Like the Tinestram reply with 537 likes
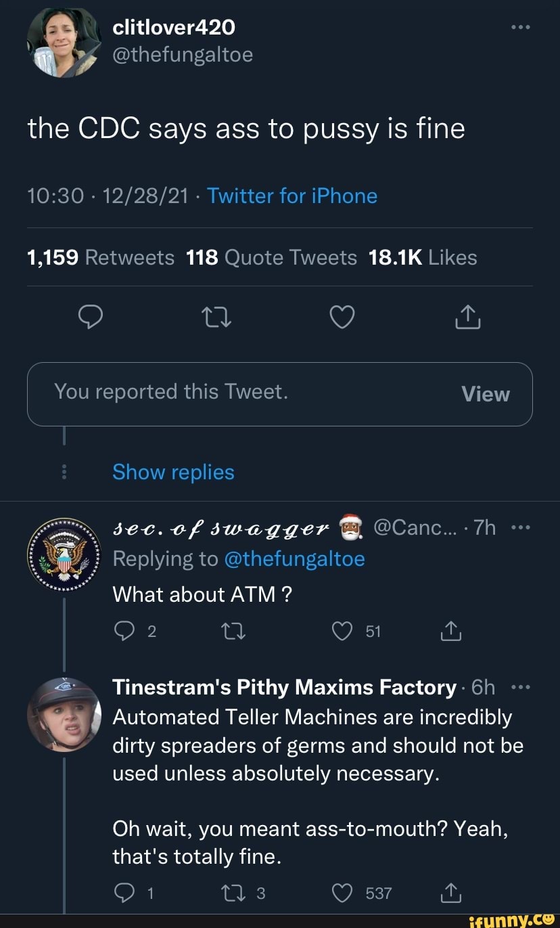 point(342,893)
